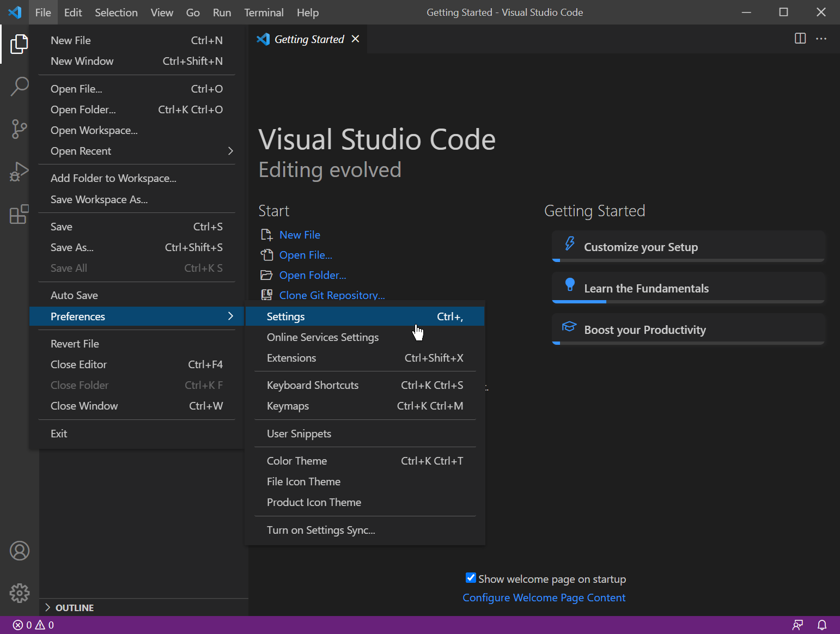Open Keyboard Shortcuts from submenu
The image size is (840, 634).
pyautogui.click(x=365, y=385)
